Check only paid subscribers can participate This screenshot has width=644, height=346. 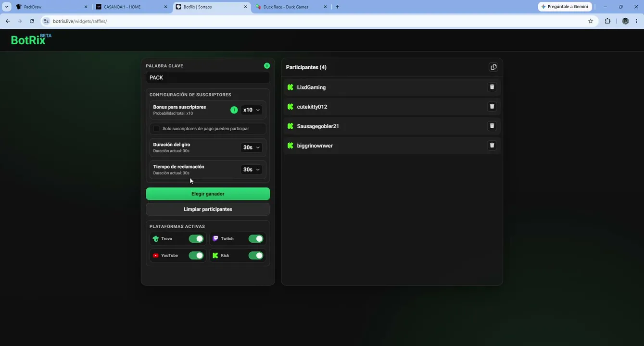(x=156, y=129)
